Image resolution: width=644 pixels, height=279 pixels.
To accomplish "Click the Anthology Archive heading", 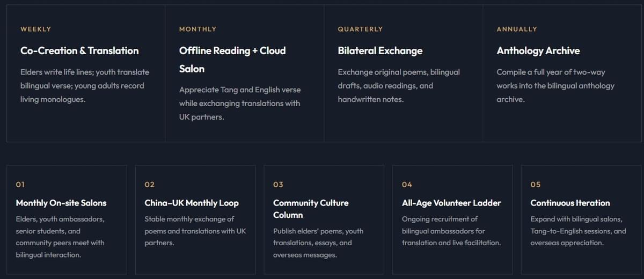I will (538, 50).
